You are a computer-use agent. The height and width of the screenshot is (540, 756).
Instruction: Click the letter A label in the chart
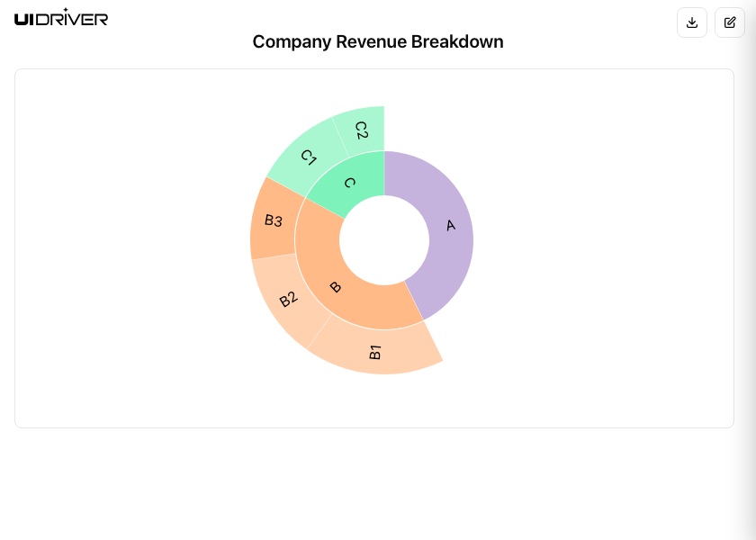pyautogui.click(x=451, y=225)
